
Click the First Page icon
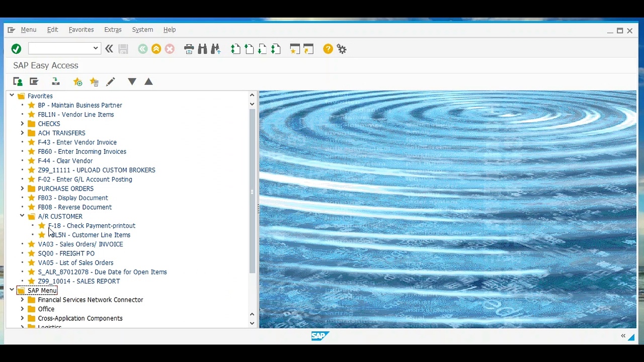point(235,49)
